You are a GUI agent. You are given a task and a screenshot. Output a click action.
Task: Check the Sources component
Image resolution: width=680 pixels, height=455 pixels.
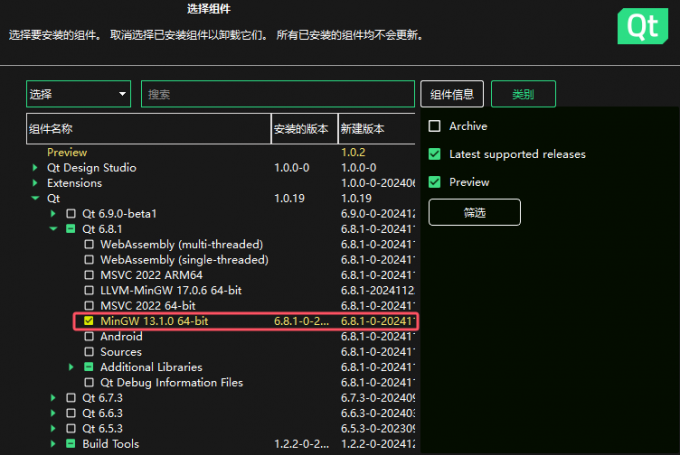point(89,351)
